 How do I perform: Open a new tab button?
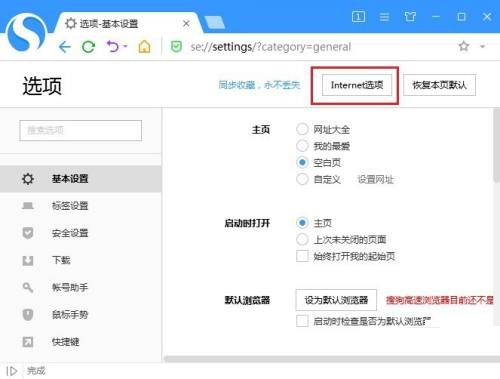215,23
